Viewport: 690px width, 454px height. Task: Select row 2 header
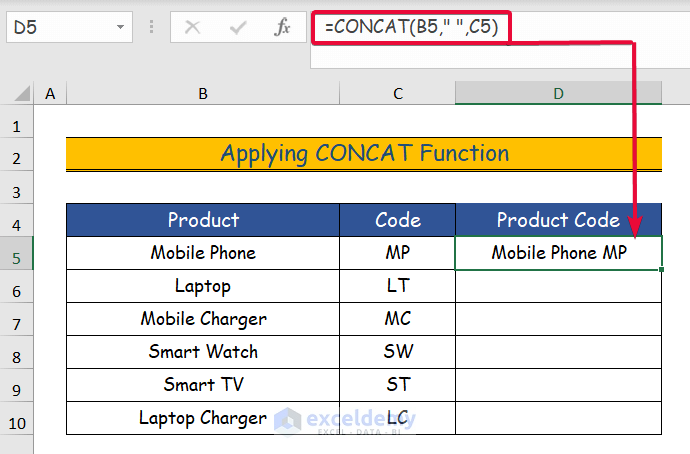point(16,154)
